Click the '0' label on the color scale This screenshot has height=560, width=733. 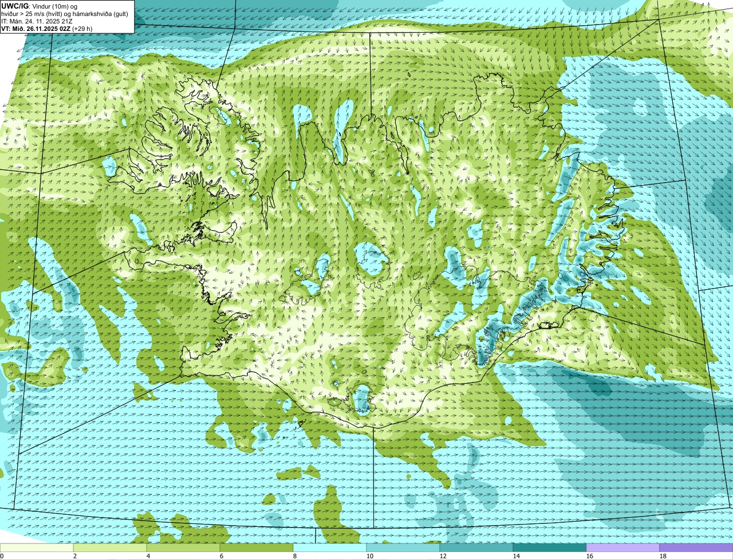click(2, 556)
